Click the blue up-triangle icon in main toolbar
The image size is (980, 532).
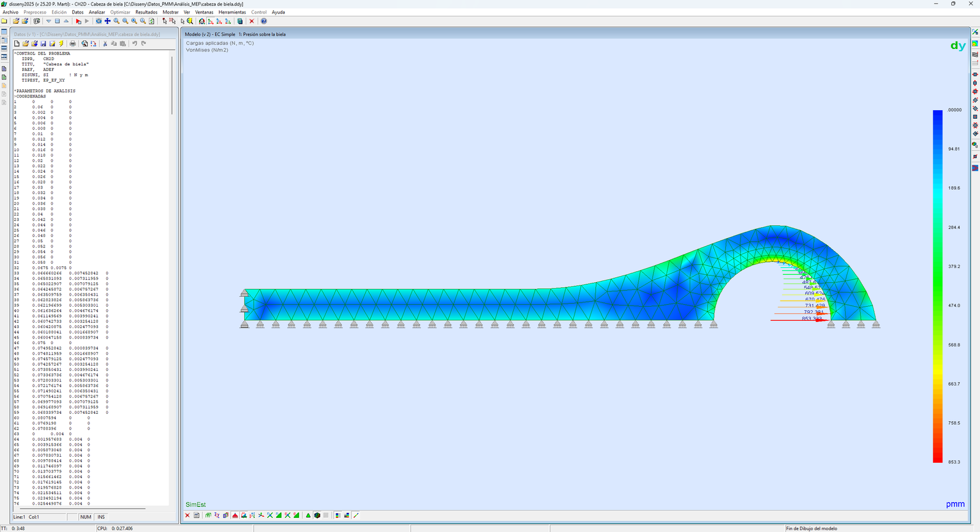(x=66, y=21)
